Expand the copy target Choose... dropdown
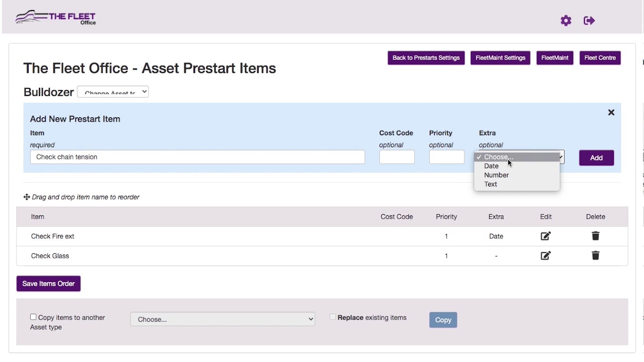This screenshot has width=644, height=362. (222, 319)
